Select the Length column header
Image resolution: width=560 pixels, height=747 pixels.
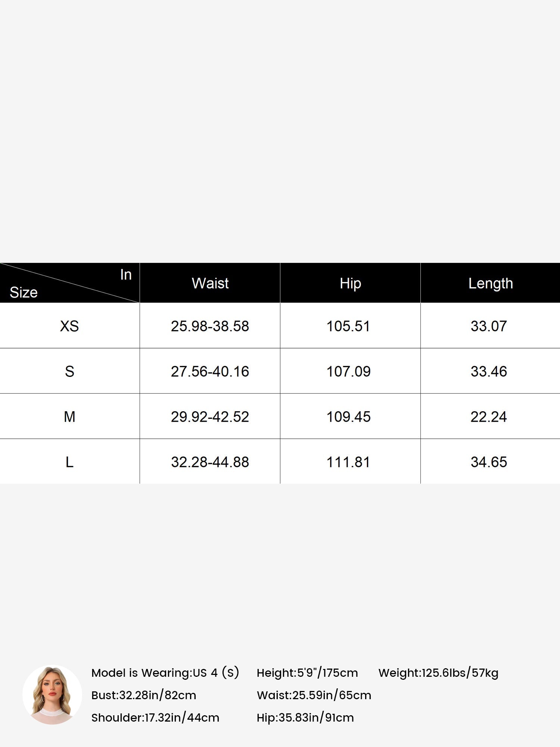pyautogui.click(x=491, y=283)
